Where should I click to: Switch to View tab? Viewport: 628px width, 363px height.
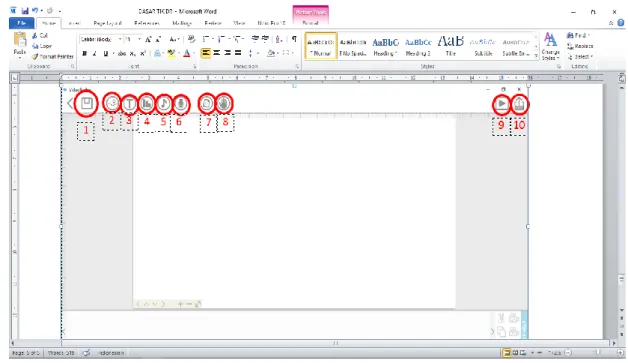click(x=239, y=23)
